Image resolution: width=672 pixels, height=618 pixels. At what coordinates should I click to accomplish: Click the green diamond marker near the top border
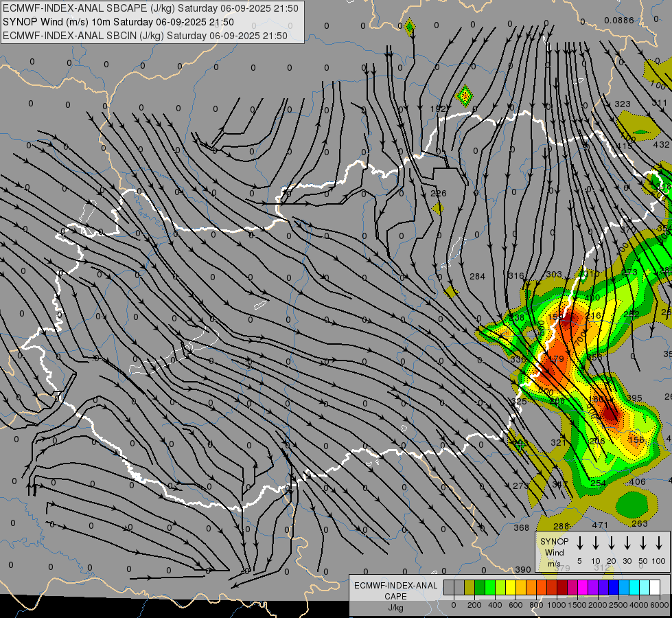410,27
